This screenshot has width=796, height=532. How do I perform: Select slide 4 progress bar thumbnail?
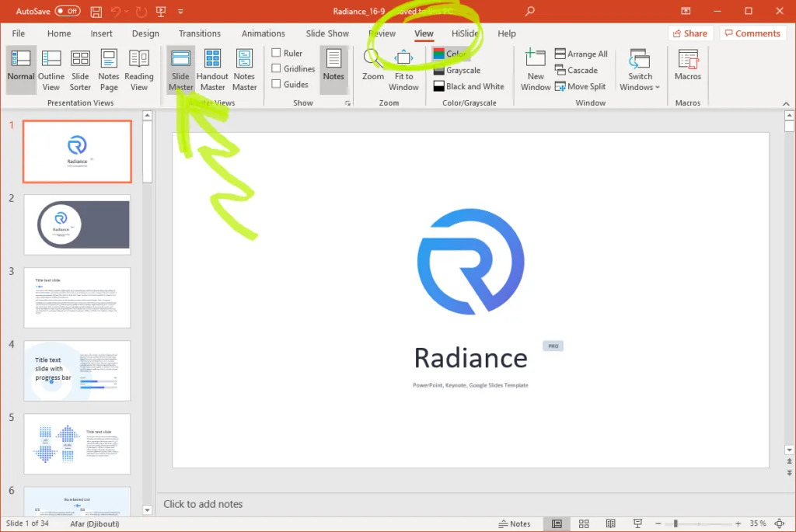coord(77,370)
